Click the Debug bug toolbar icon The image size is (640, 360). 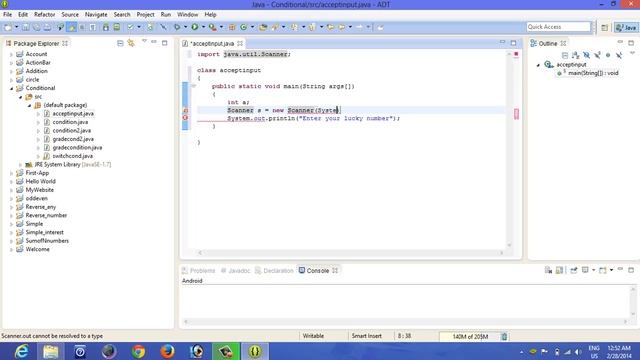pos(177,27)
